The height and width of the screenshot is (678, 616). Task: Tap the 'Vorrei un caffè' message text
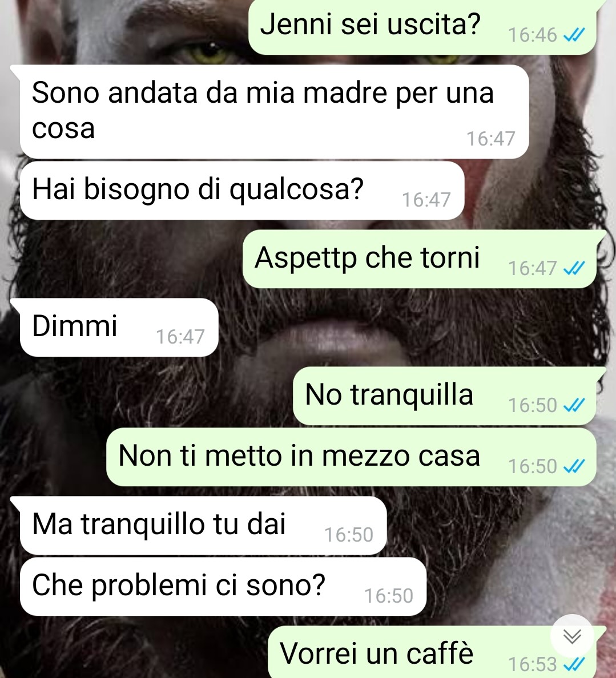(x=376, y=653)
